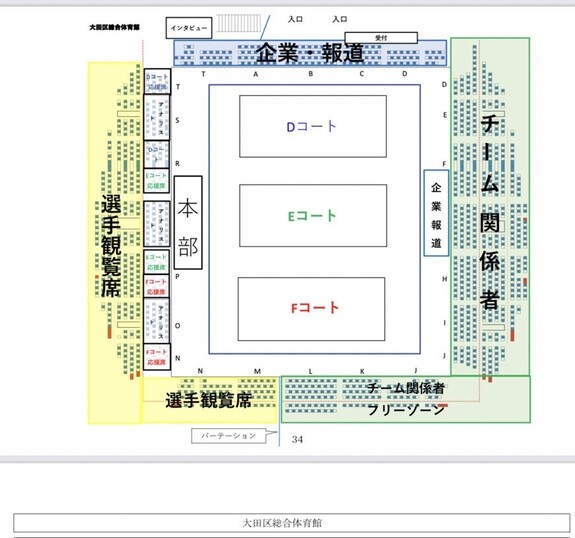Click the チーム関係者 フリーゾーン green area

pos(406,399)
